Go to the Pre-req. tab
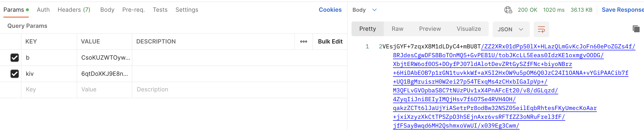This screenshot has height=130, width=644. tap(134, 10)
